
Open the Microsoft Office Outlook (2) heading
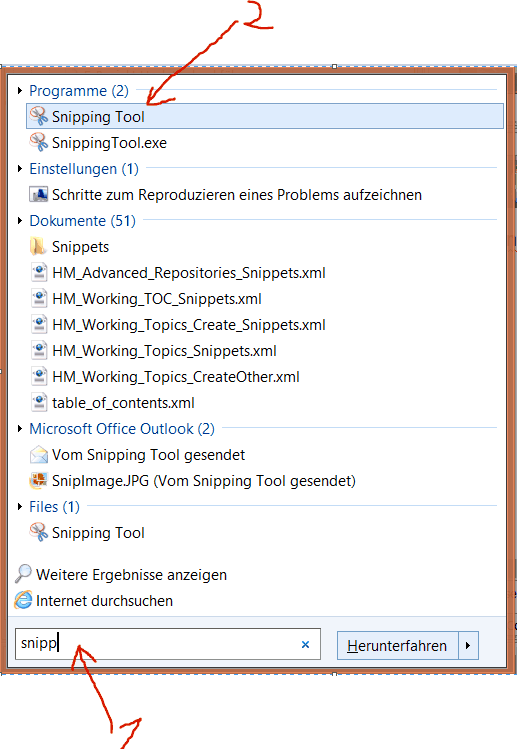pos(122,428)
